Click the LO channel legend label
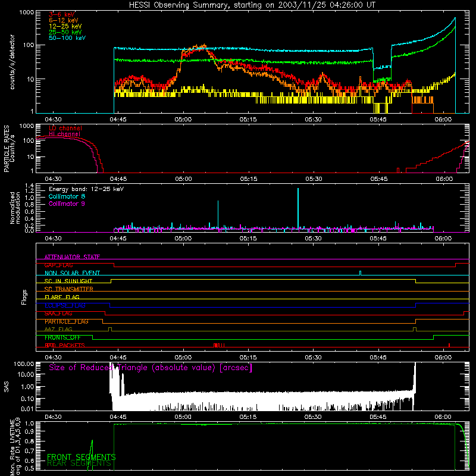The image size is (476, 476). click(x=65, y=128)
